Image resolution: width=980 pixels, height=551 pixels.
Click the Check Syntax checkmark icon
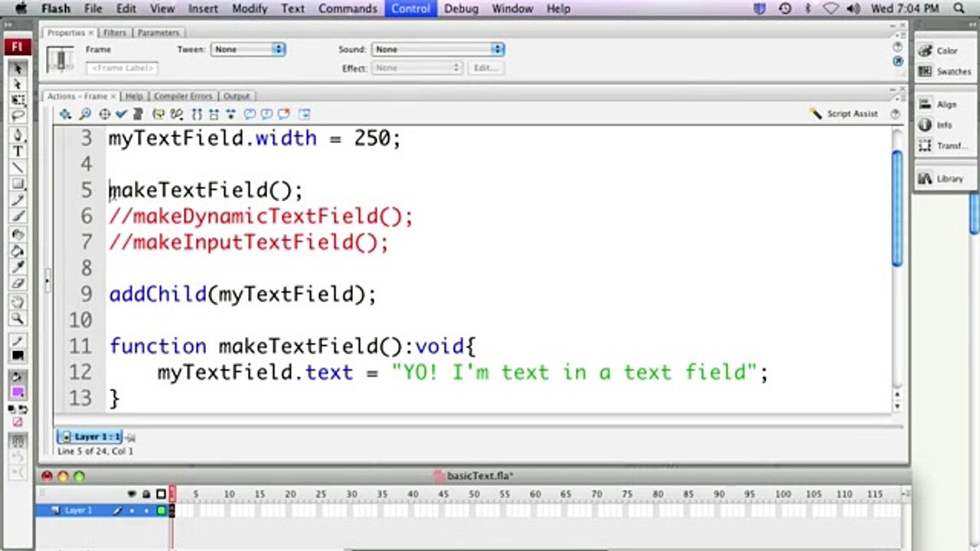pos(121,114)
